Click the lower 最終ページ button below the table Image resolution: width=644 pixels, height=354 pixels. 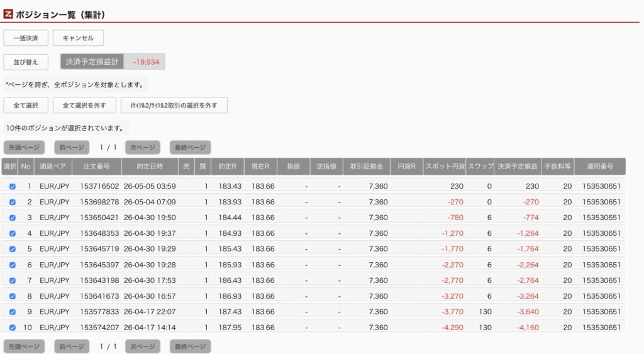(x=190, y=346)
